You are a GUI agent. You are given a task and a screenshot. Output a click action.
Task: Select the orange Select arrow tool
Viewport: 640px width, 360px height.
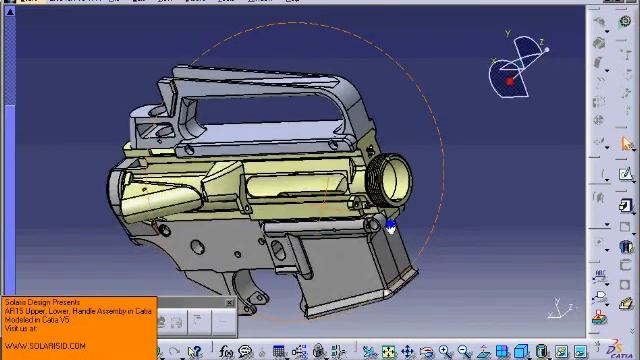626,144
